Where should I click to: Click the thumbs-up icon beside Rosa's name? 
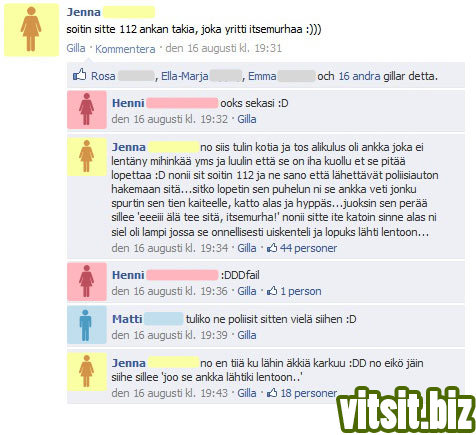point(79,75)
